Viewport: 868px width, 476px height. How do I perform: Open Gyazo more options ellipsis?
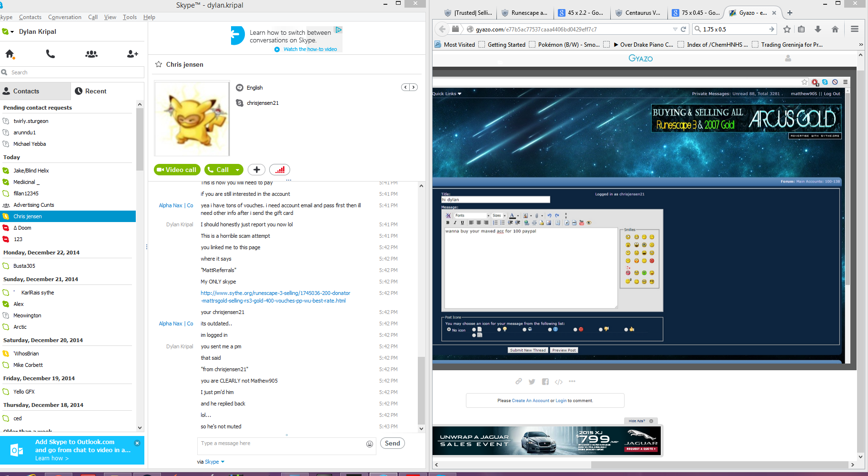572,381
